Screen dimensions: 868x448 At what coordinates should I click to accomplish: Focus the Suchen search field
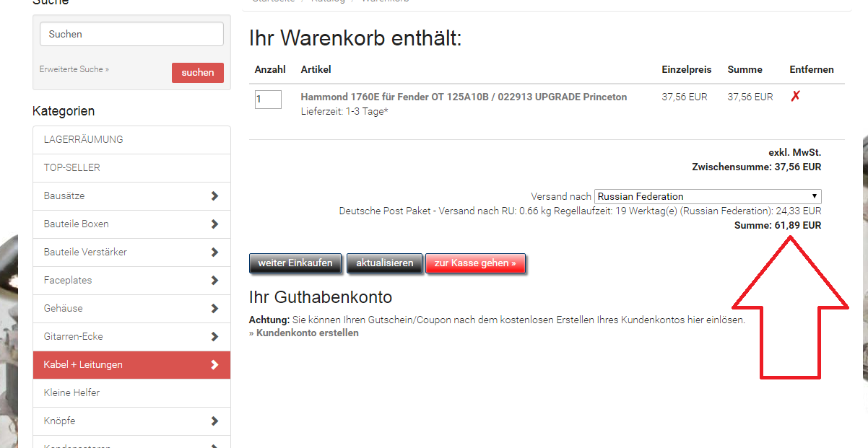click(x=131, y=34)
